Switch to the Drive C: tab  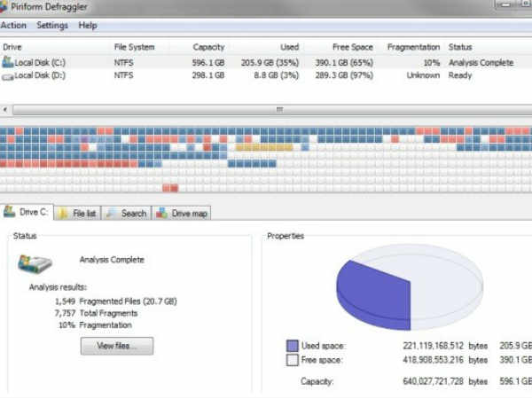tap(27, 213)
